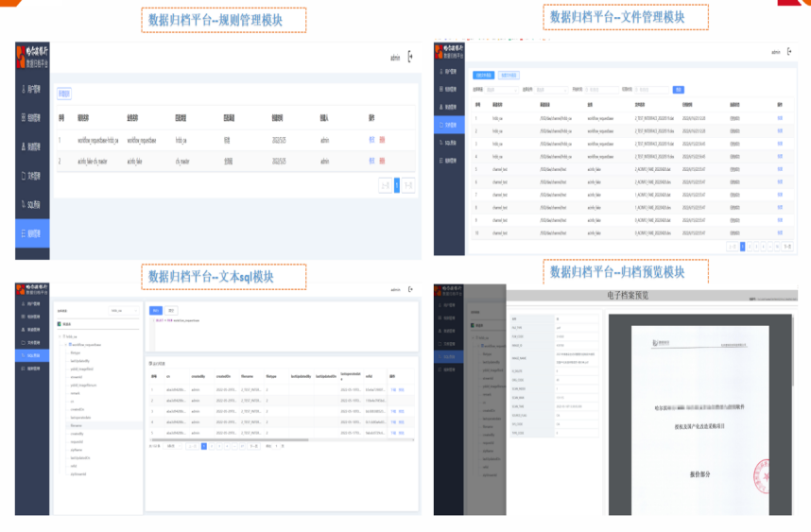Open 用户管理 in rule management panel sidebar
Viewport: 811px width, 532px height.
pyautogui.click(x=32, y=90)
